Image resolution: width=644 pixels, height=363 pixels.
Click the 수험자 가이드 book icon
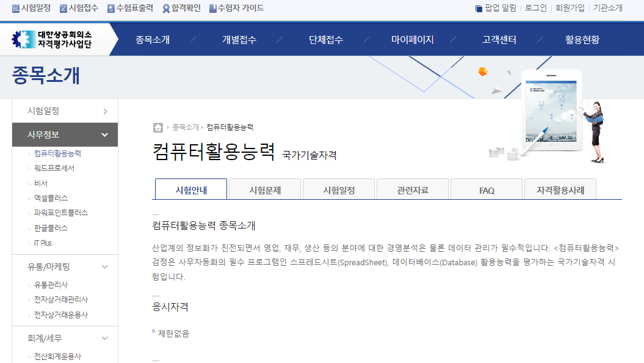tap(213, 8)
